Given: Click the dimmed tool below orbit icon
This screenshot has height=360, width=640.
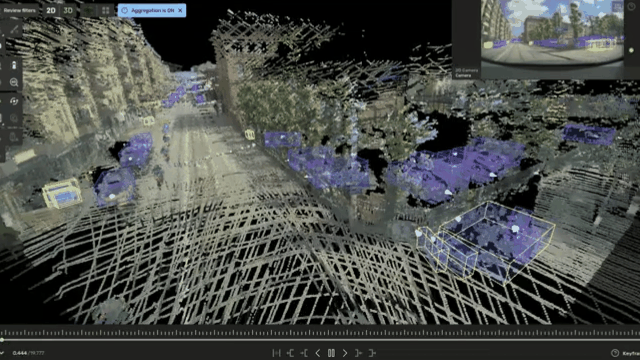Looking at the screenshot, I should pos(14,119).
